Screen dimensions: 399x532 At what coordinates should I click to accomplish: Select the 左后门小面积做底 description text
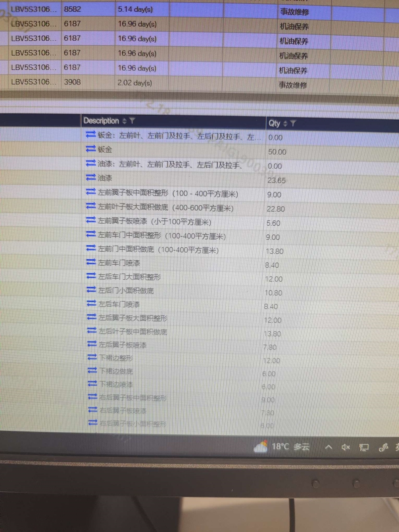(126, 291)
